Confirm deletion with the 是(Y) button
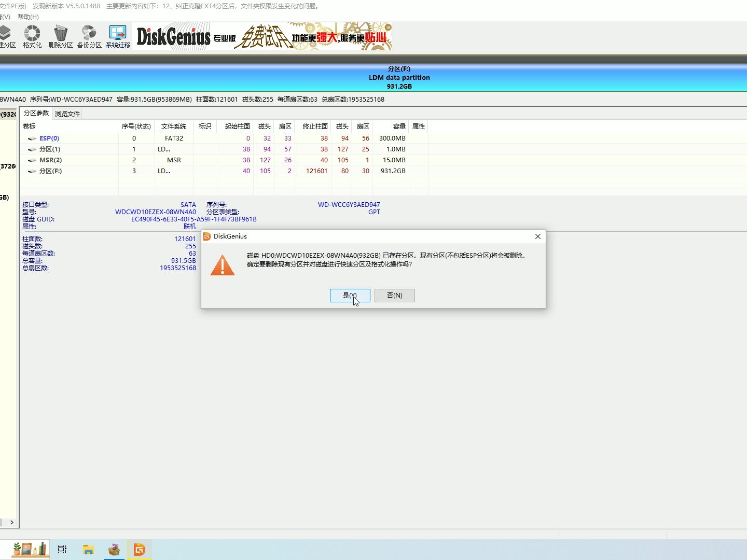 coord(350,296)
